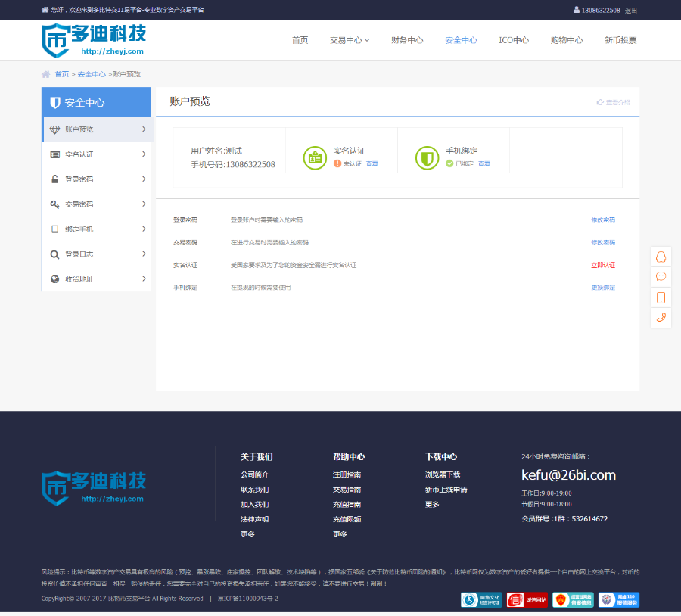Click 退出 to log out

click(631, 11)
